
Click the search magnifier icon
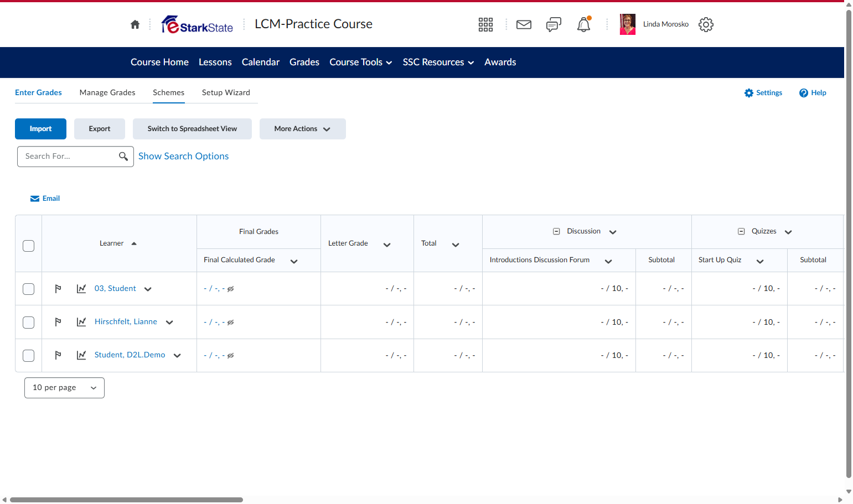point(123,157)
